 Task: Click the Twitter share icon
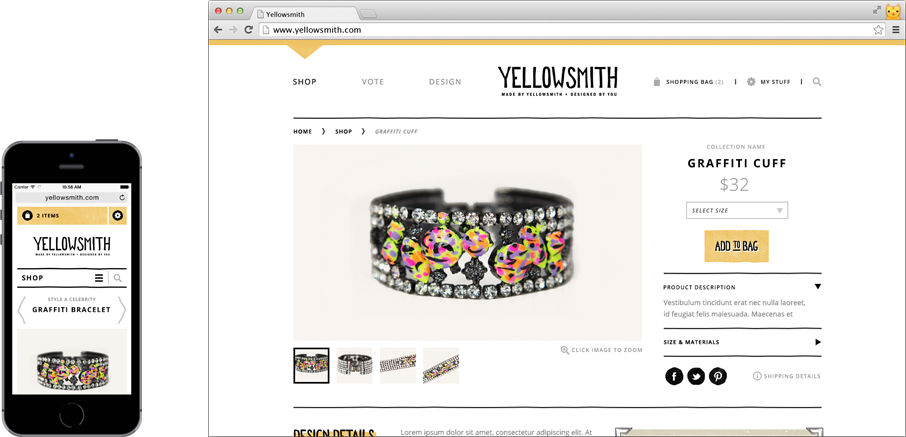(696, 376)
